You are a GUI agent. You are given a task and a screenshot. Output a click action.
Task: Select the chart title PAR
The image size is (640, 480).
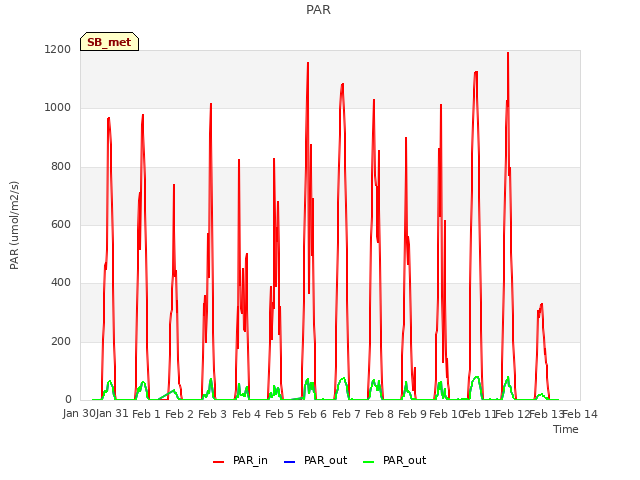[x=318, y=10]
